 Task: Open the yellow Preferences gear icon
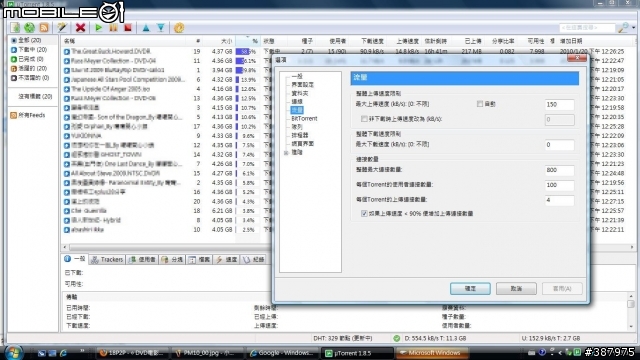pyautogui.click(x=179, y=28)
